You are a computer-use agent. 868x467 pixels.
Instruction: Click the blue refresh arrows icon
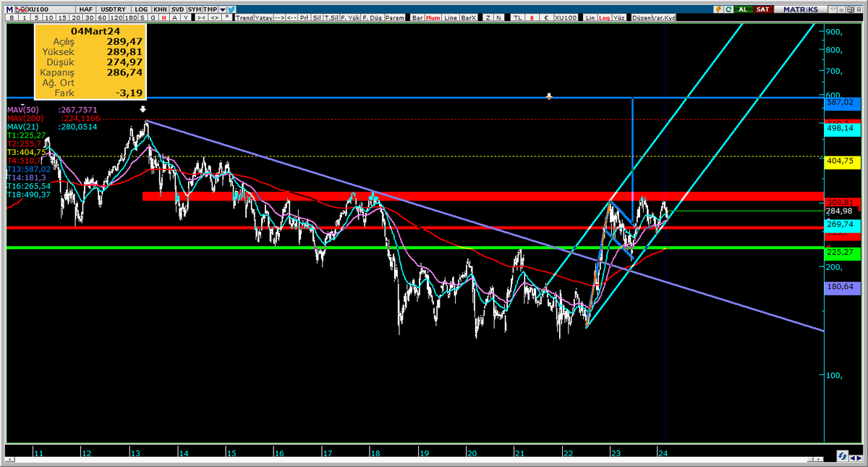point(843,456)
